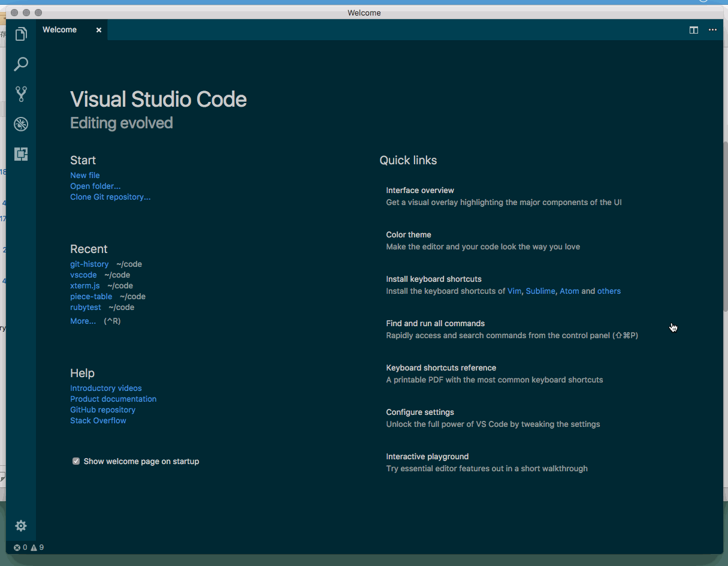This screenshot has height=566, width=728.
Task: Open the Extensions view icon
Action: coord(21,154)
